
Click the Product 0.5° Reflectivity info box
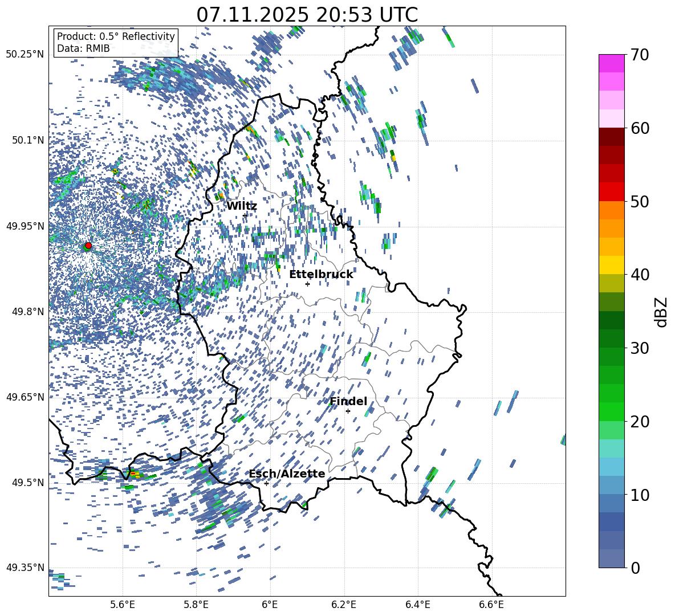coord(116,43)
